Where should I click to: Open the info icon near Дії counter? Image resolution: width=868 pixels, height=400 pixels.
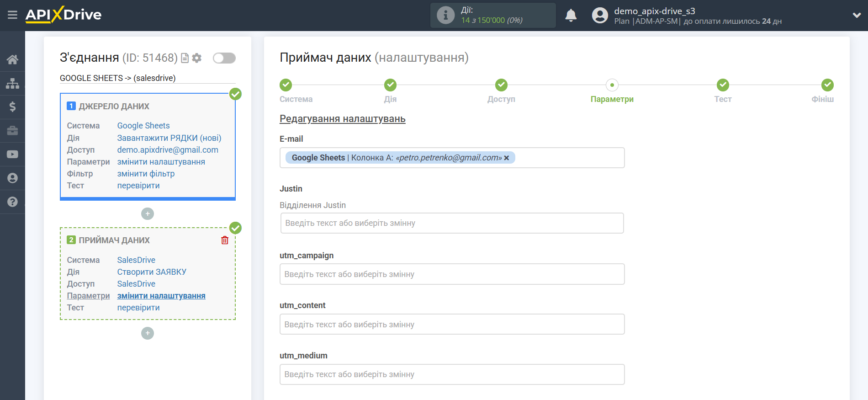(x=445, y=15)
